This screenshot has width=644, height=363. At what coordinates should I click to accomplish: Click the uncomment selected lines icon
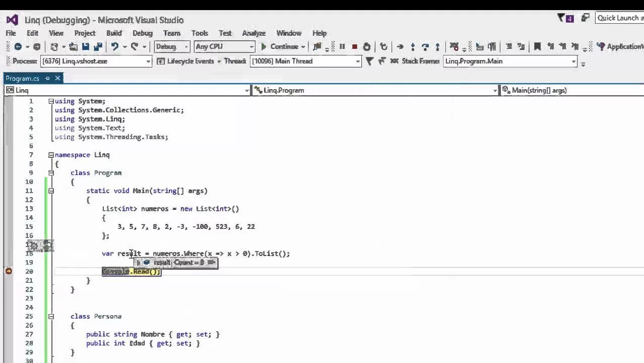521,46
